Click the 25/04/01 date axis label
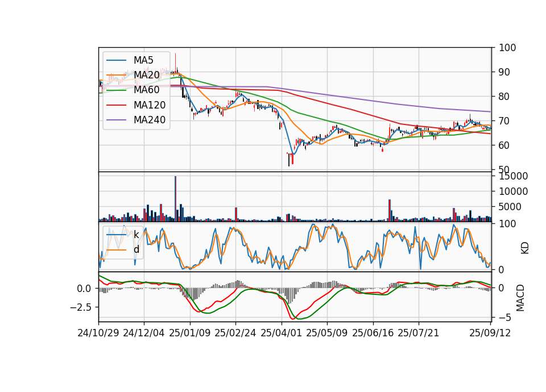The height and width of the screenshot is (392, 546). (x=281, y=333)
